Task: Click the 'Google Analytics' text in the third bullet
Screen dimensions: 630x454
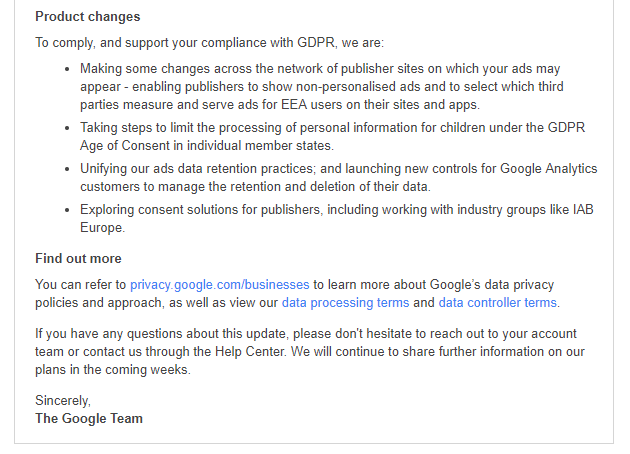Action: pyautogui.click(x=549, y=170)
